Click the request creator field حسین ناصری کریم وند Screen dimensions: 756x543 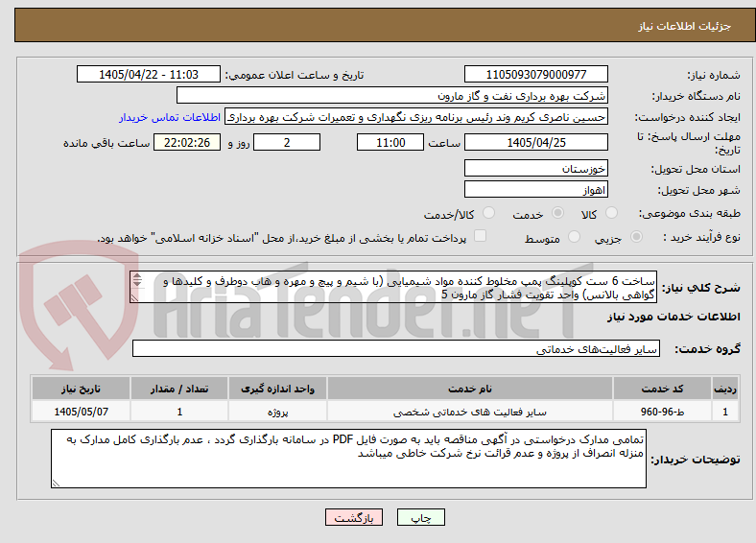(x=416, y=117)
